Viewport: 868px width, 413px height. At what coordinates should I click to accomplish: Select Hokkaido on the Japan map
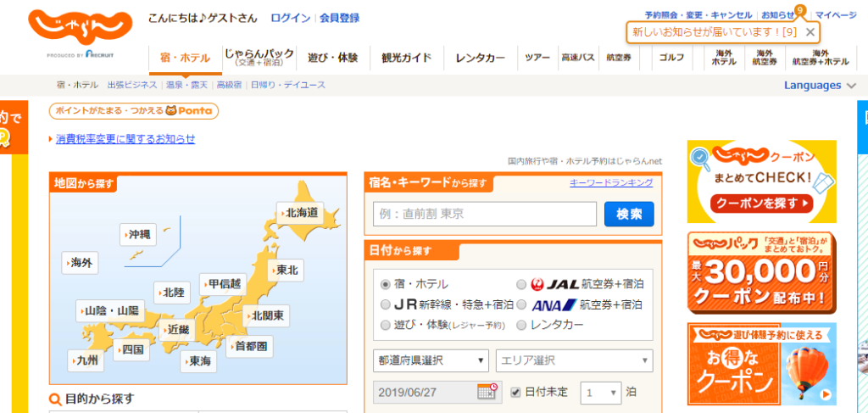coord(301,213)
